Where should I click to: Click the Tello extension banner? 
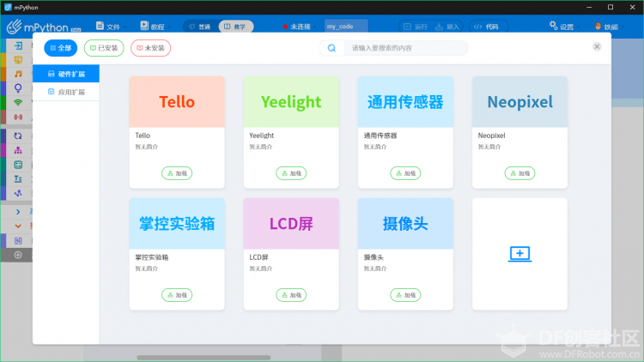tap(177, 102)
